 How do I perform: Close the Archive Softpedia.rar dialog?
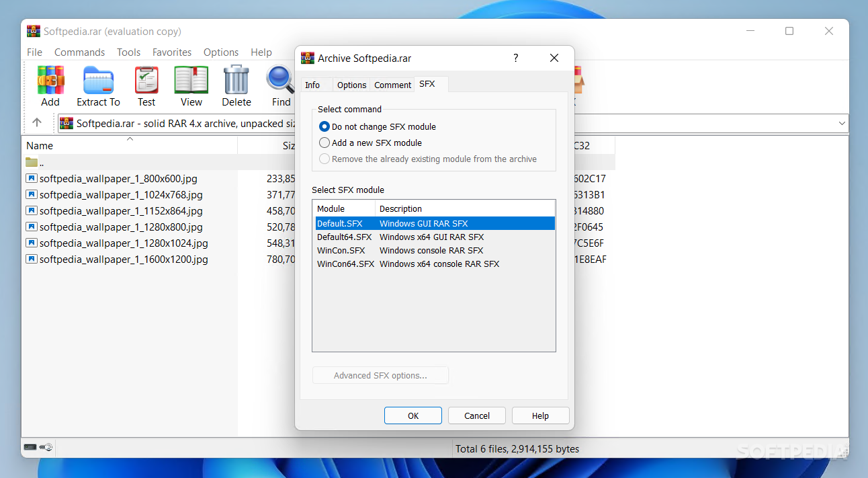554,58
